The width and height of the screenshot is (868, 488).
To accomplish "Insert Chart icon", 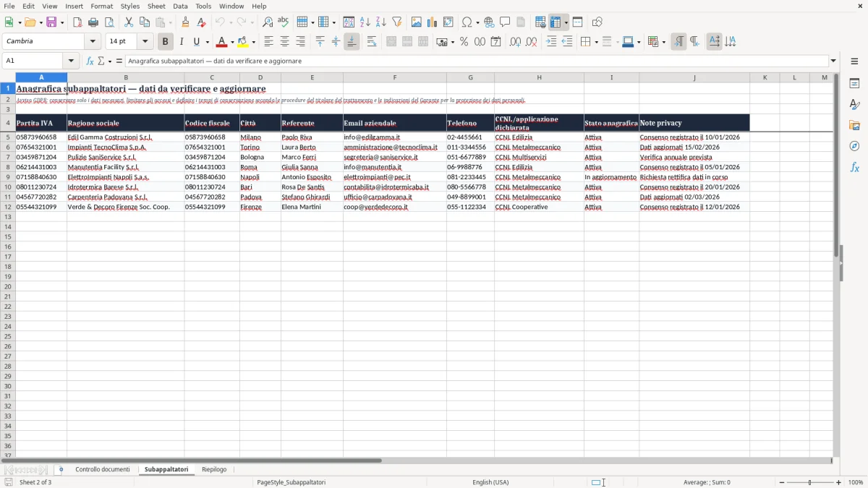I will point(433,22).
